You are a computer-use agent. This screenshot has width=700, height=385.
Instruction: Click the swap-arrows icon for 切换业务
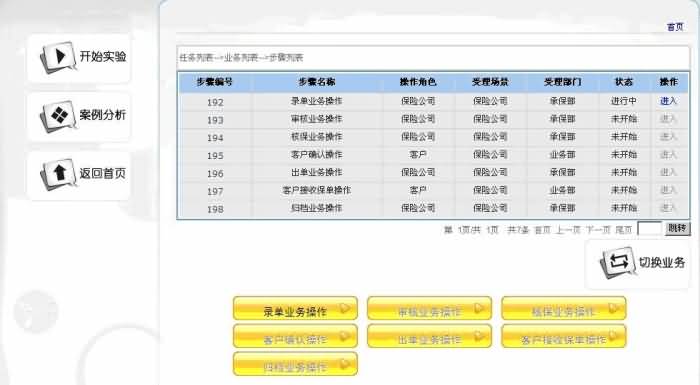618,262
